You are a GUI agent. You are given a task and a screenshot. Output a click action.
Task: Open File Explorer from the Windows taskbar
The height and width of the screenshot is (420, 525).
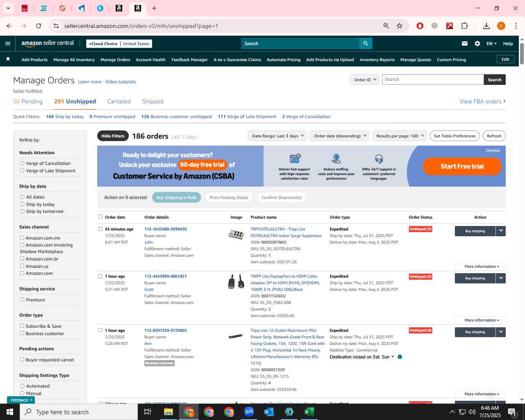click(x=169, y=412)
